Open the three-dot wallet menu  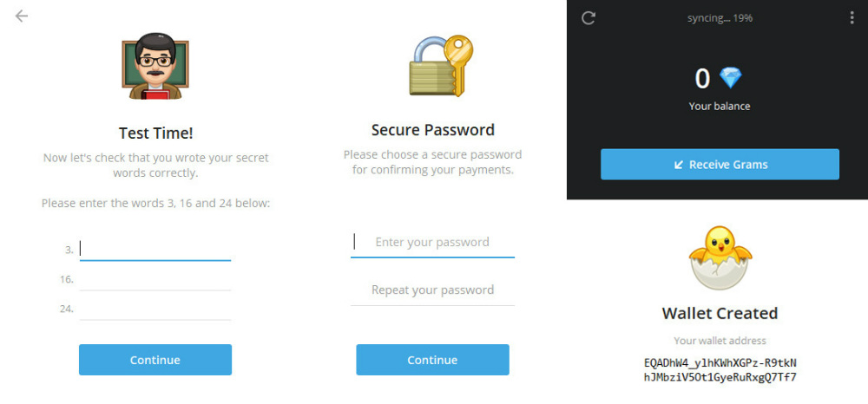(x=852, y=18)
